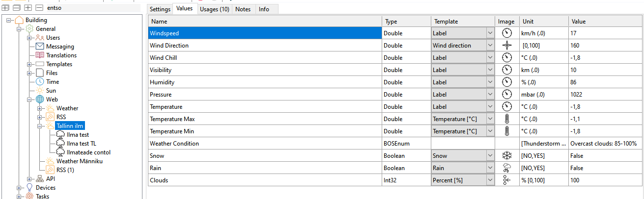The height and width of the screenshot is (199, 644).
Task: Click the Time clock icon in the tree
Action: (x=40, y=82)
